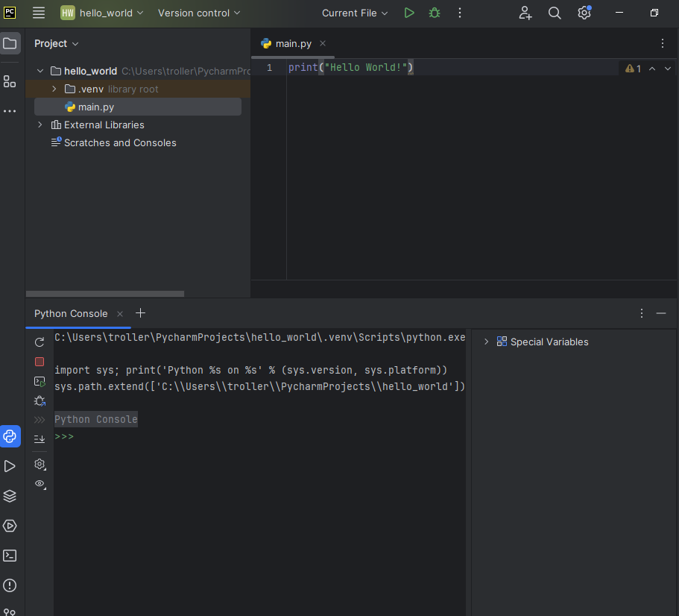Expand External Libraries node
Viewport: 679px width, 616px height.
pos(40,125)
